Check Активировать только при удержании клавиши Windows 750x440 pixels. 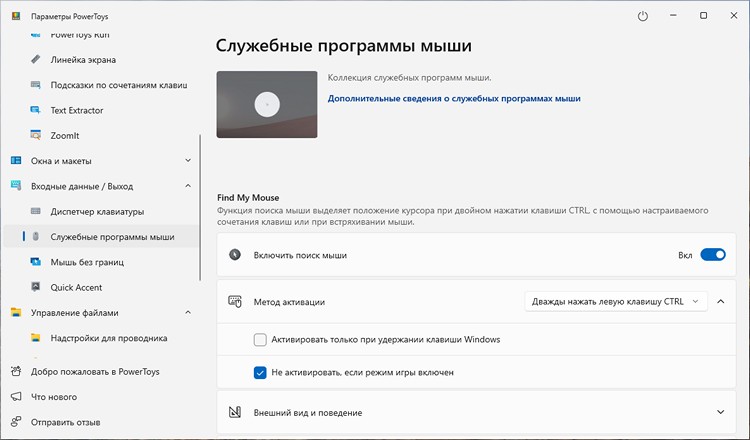(260, 340)
